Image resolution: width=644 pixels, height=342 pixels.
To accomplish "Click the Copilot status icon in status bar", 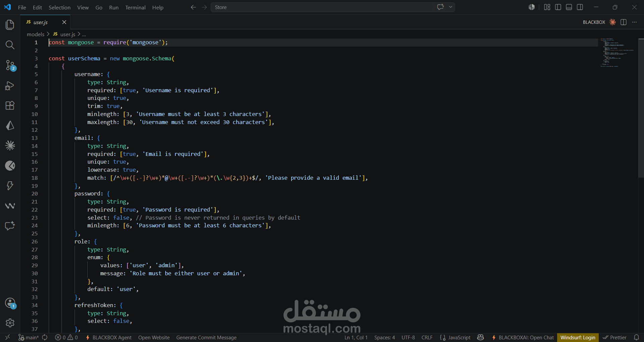I will coord(481,337).
